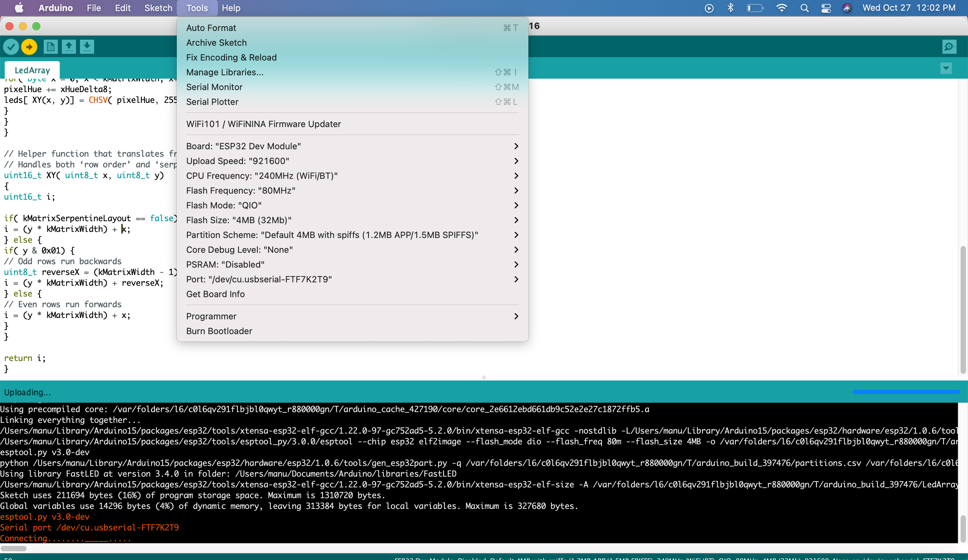This screenshot has height=560, width=968.
Task: Click the 'Serial port /dev/cu.usbserial-FTF7K2T9' console line
Action: [89, 527]
